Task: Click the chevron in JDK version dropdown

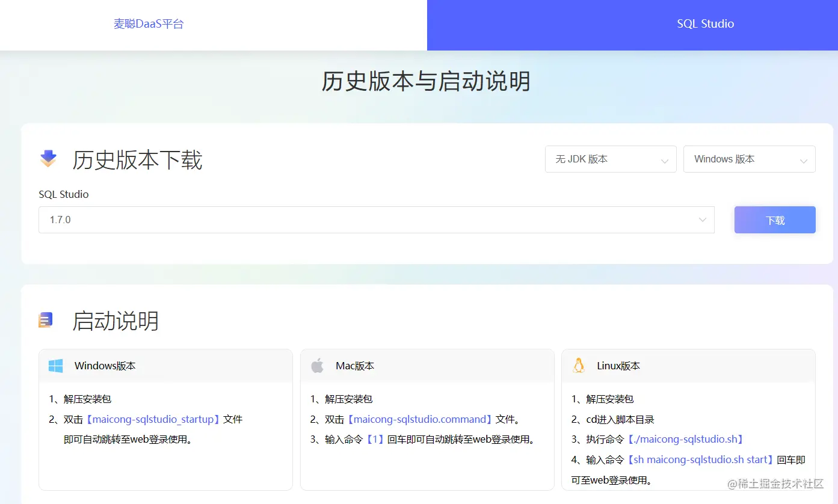Action: point(665,161)
